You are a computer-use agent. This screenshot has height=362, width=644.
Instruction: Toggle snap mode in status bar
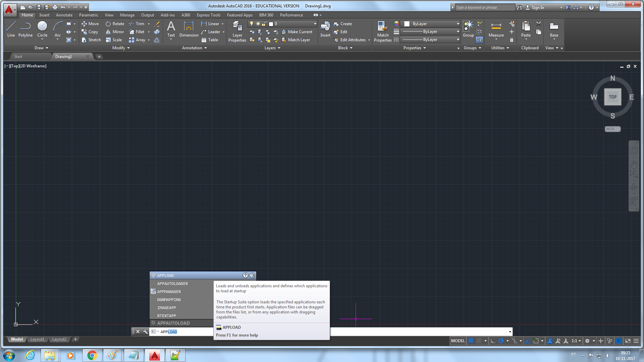(x=479, y=341)
